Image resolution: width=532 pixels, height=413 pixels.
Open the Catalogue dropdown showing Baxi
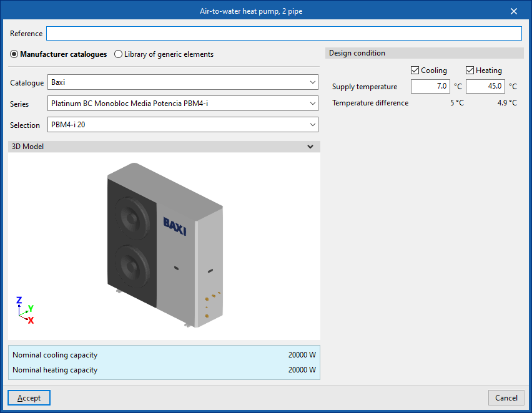tap(183, 82)
